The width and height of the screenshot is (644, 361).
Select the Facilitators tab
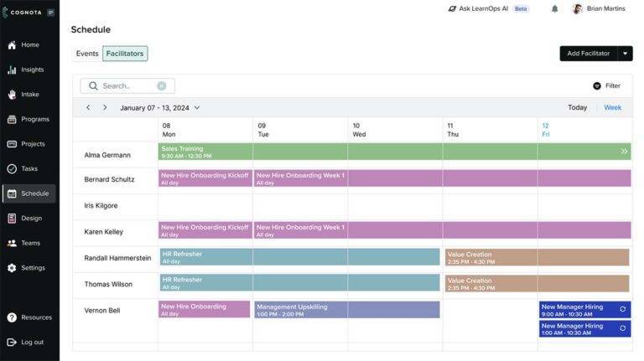coord(125,54)
